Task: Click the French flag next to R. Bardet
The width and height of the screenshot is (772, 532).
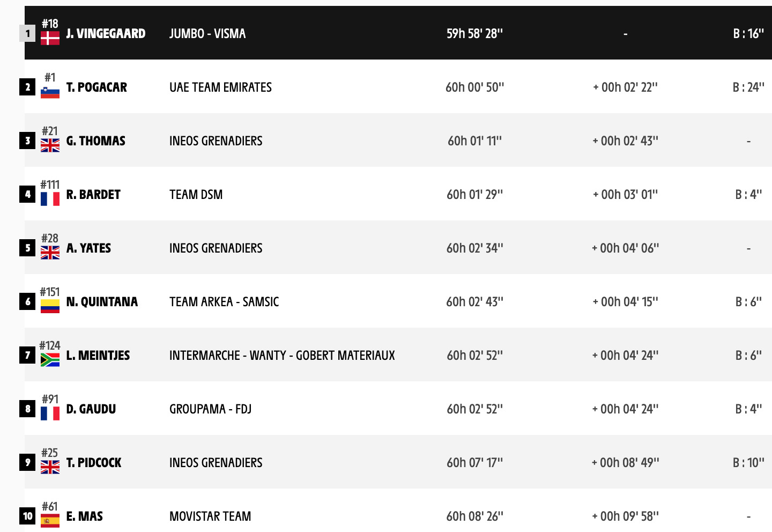Action: [x=50, y=199]
